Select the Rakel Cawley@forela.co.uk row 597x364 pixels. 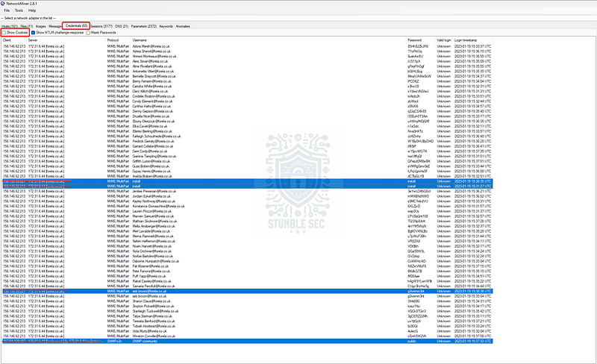click(x=247, y=281)
